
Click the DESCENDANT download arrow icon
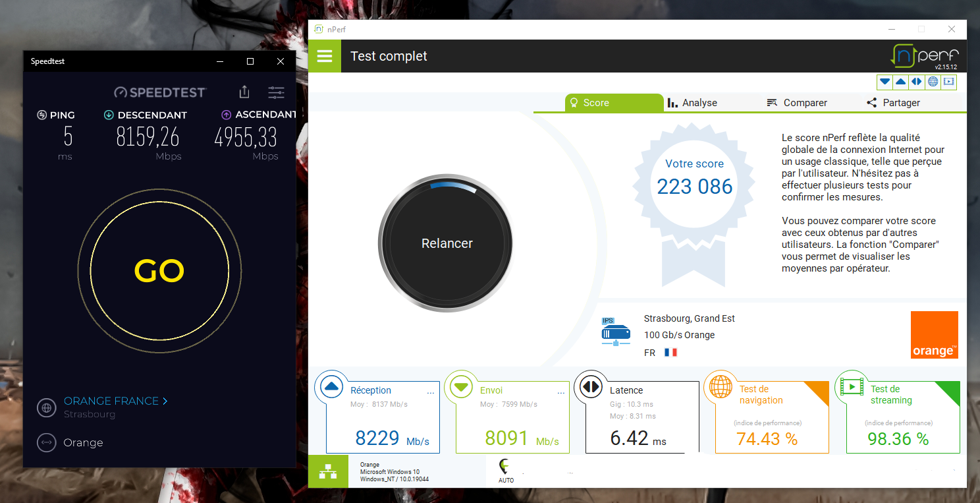(109, 115)
